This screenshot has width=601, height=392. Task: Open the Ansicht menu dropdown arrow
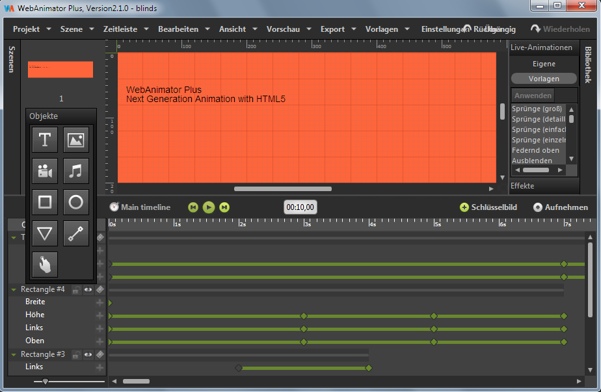tap(255, 29)
